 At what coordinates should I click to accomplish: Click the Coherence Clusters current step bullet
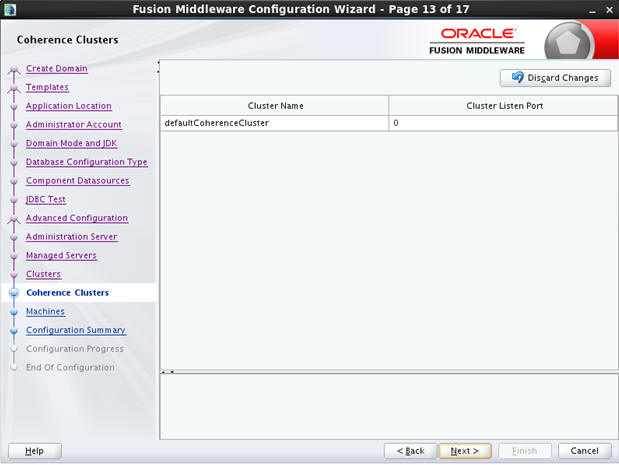[x=14, y=293]
